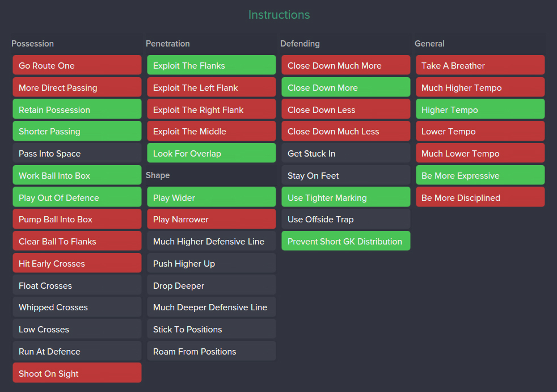Click the Play Narrower instruction
Viewport: 557px width, 392px height.
click(x=211, y=220)
